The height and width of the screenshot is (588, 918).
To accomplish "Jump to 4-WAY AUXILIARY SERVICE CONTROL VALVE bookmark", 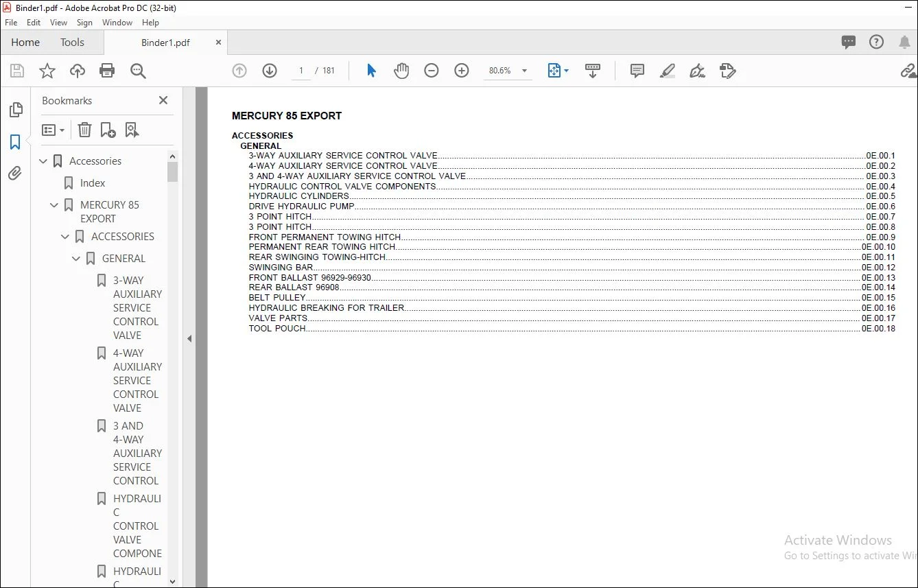I will click(137, 381).
